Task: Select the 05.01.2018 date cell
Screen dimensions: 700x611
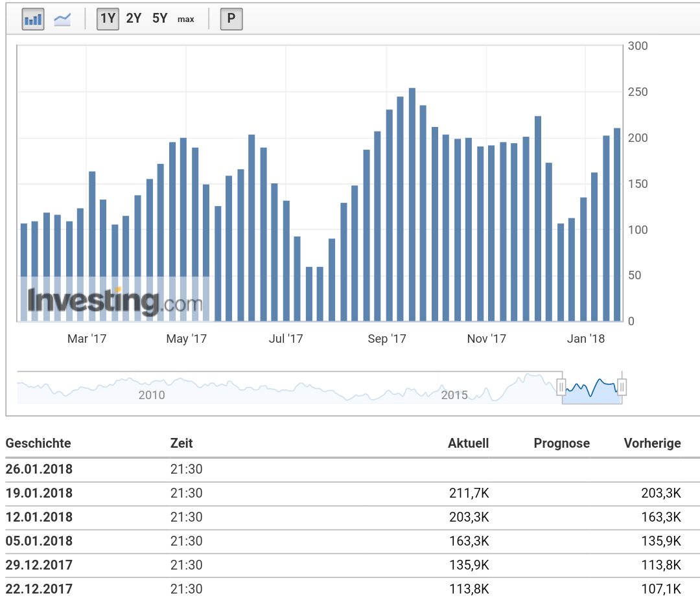Action: (39, 541)
